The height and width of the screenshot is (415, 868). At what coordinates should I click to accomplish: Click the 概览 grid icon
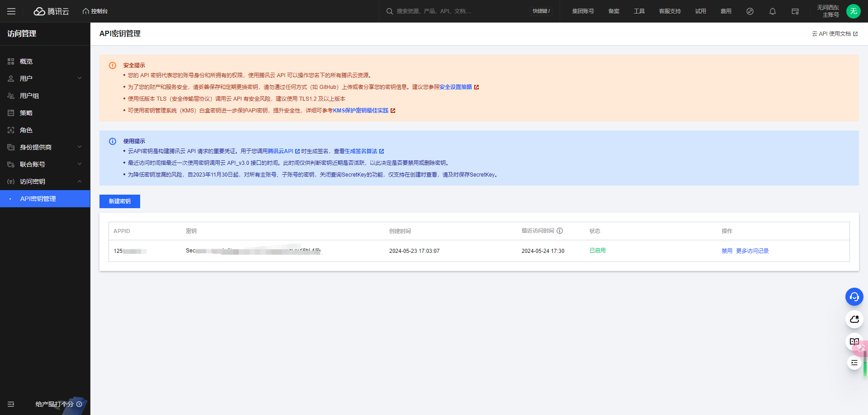11,61
